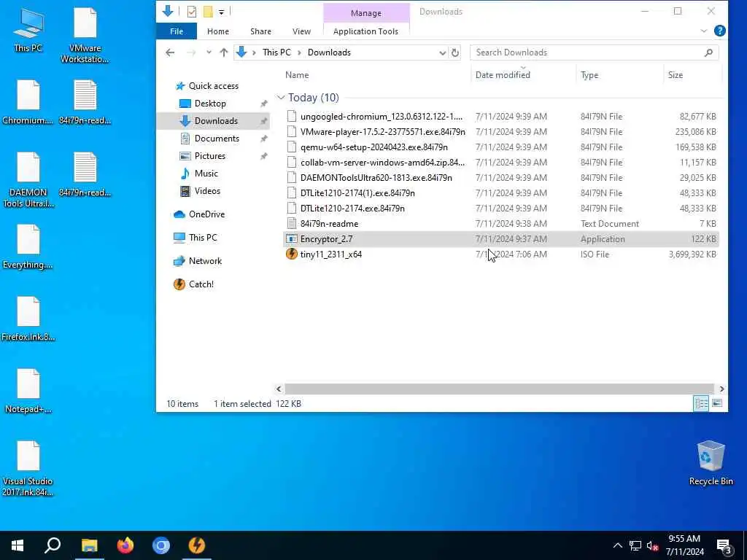Click New folder quick access toolbar icon

pos(208,12)
